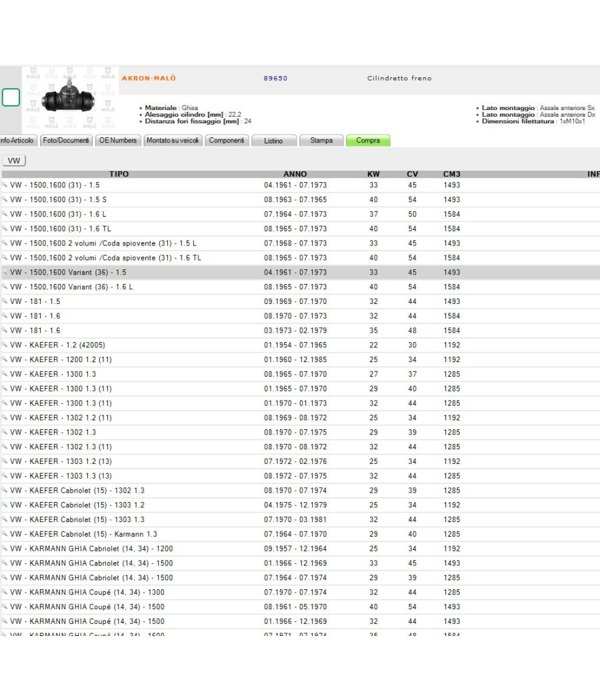This screenshot has height=700, width=600.
Task: Click magnifier icon for KAEFER 1300 1.3 with 27 KW
Action: (x=5, y=374)
